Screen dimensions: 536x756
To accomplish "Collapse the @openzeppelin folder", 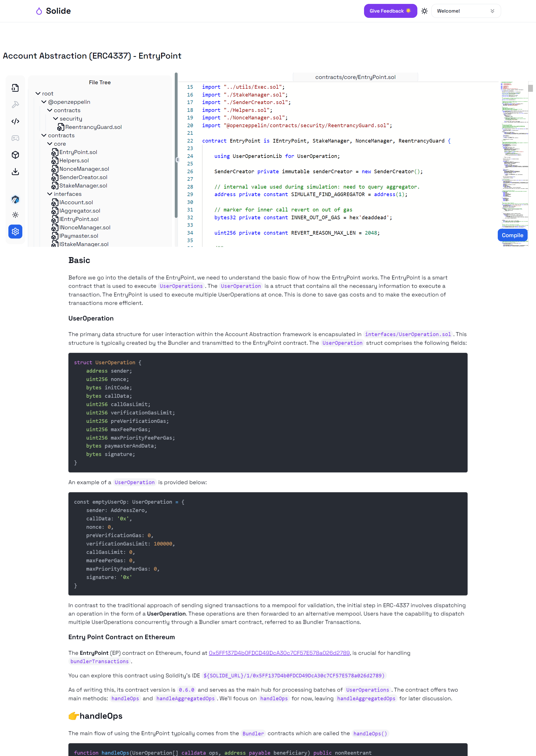I will tap(44, 102).
